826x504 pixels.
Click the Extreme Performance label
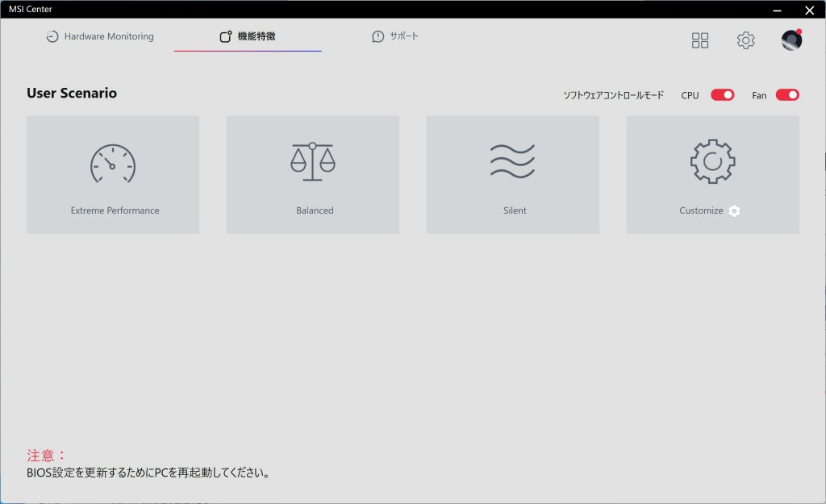pyautogui.click(x=115, y=210)
